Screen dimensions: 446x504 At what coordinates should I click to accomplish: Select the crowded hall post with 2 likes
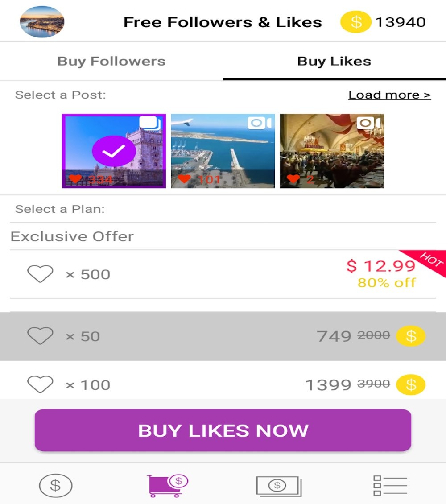pos(332,151)
